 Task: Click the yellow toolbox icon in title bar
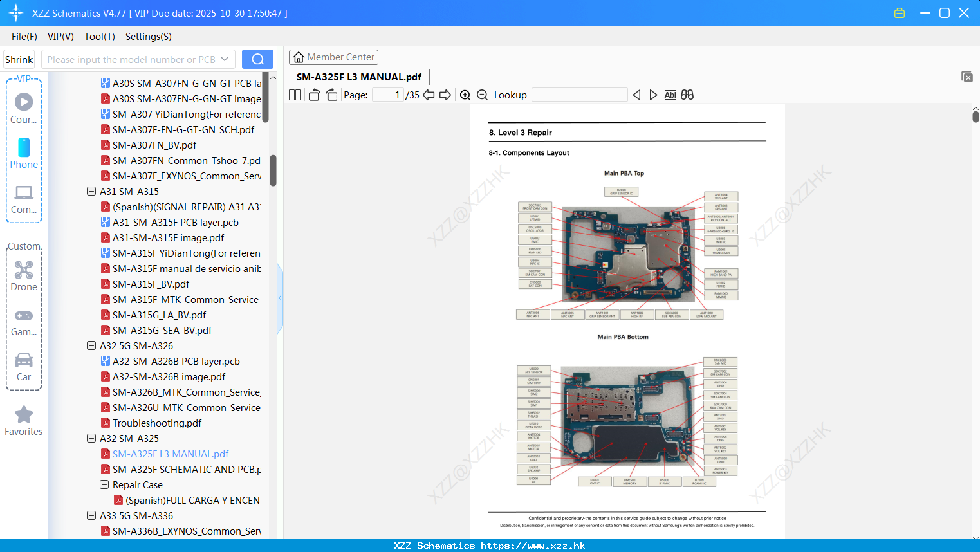[900, 13]
